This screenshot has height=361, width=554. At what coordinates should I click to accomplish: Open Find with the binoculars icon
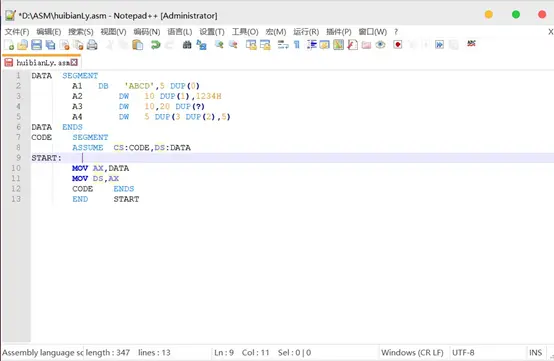click(x=187, y=45)
